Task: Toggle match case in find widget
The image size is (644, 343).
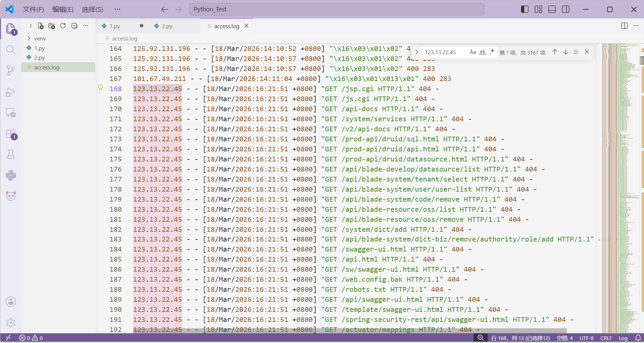Action: [473, 52]
